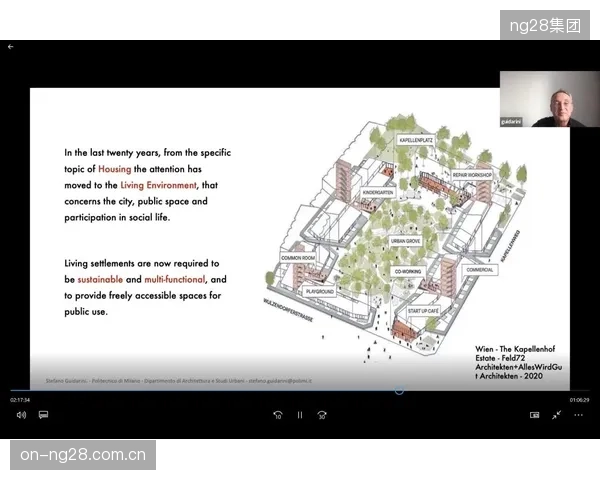
Task: Skip forward 30 seconds
Action: [322, 415]
